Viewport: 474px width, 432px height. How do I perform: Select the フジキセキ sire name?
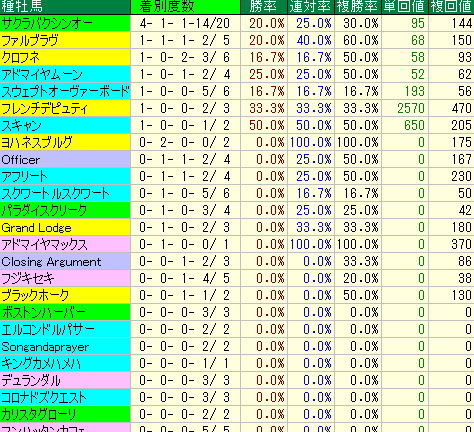point(65,278)
